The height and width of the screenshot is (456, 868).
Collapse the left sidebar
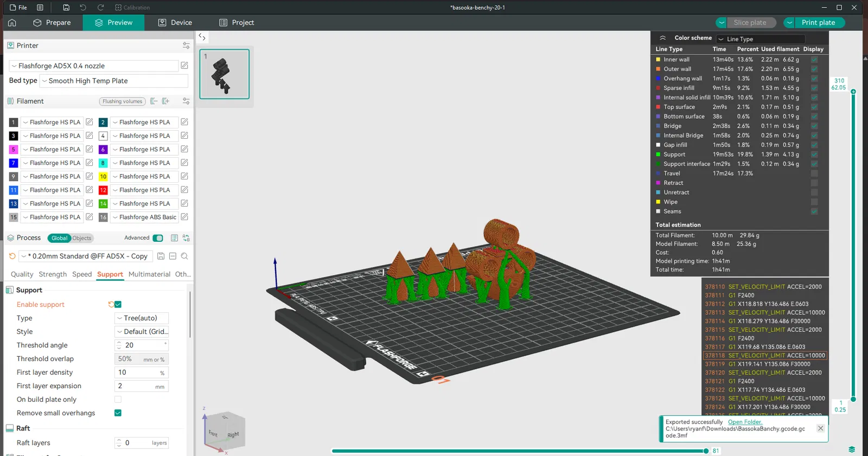[x=202, y=37]
